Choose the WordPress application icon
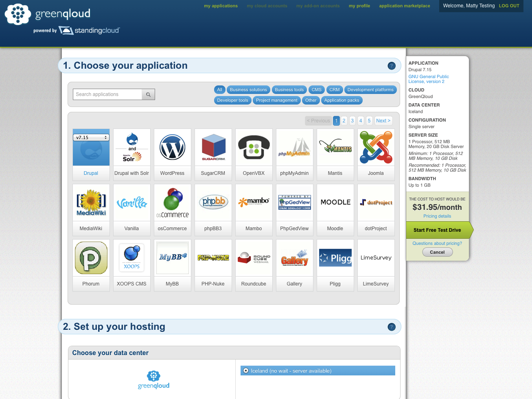 click(x=173, y=147)
